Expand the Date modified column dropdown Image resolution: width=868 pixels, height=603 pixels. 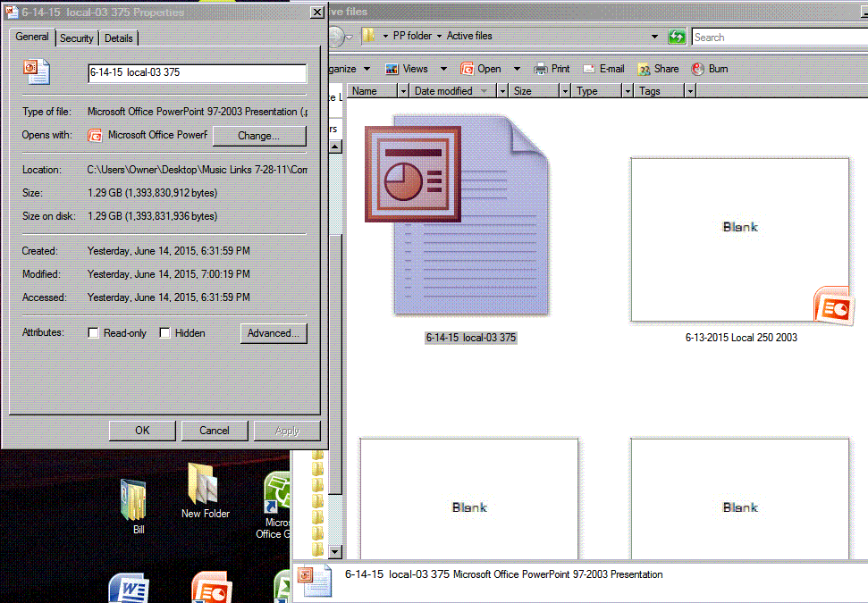coord(502,91)
